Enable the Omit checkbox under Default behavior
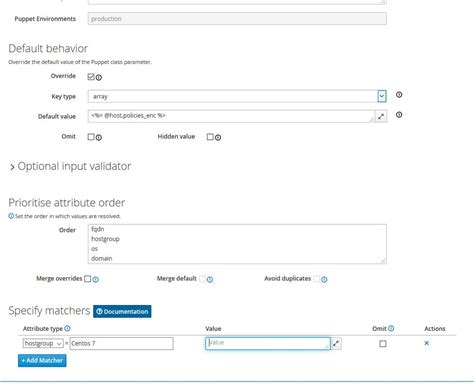The image size is (474, 387). [x=91, y=137]
